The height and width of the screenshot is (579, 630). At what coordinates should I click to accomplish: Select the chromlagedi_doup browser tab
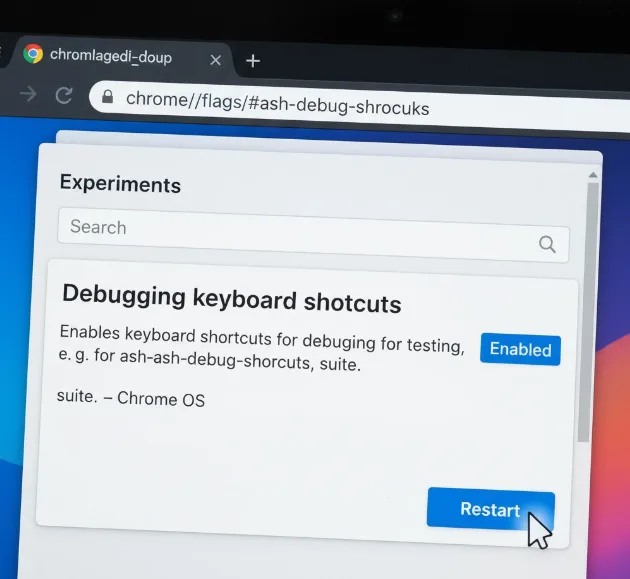click(x=111, y=57)
